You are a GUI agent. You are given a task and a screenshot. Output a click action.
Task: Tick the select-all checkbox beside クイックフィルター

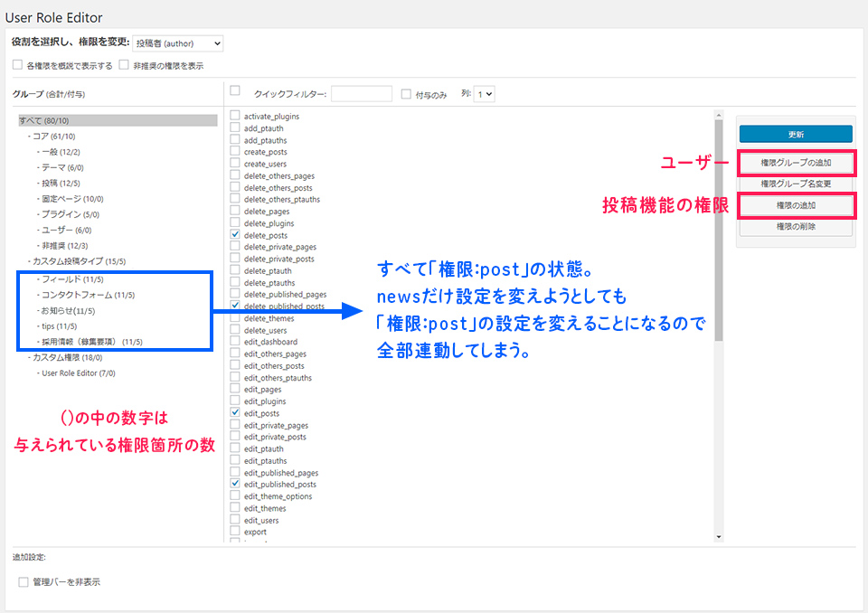tap(235, 91)
